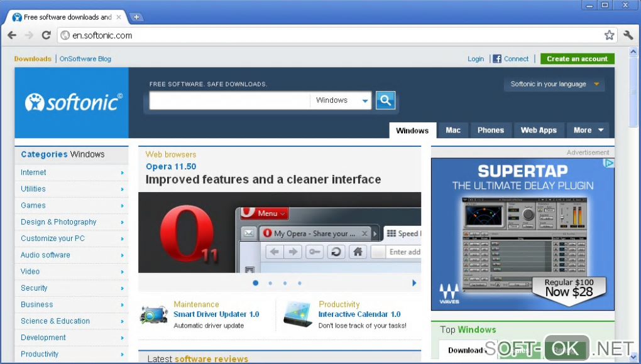Expand the Audio software arrow

123,255
